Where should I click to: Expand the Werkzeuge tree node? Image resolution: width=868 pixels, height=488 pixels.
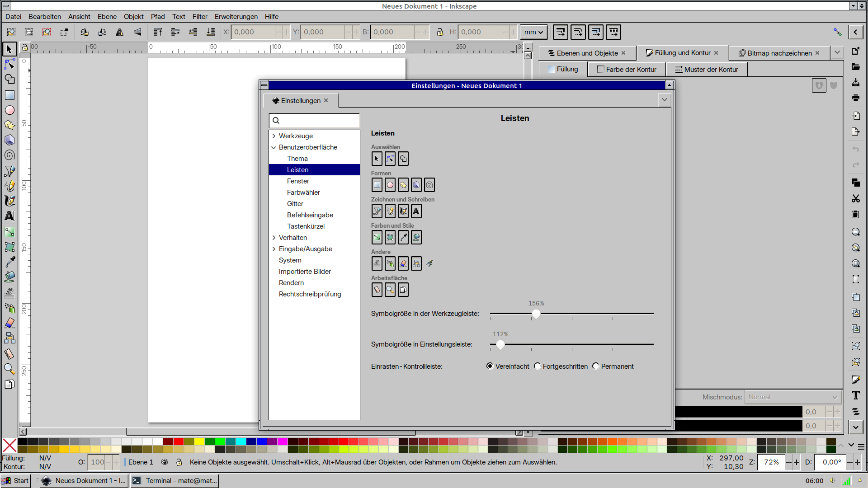pyautogui.click(x=274, y=136)
